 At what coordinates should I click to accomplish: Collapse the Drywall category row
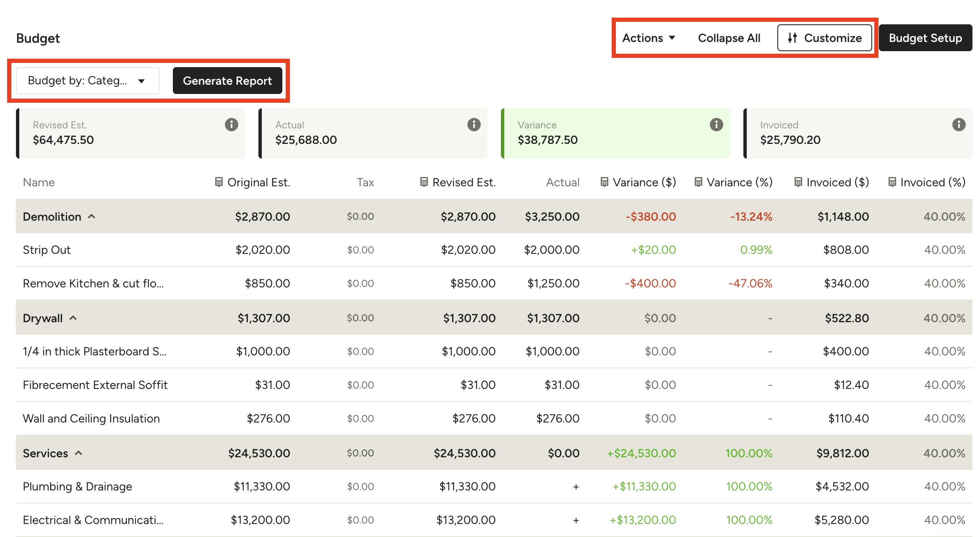73,318
